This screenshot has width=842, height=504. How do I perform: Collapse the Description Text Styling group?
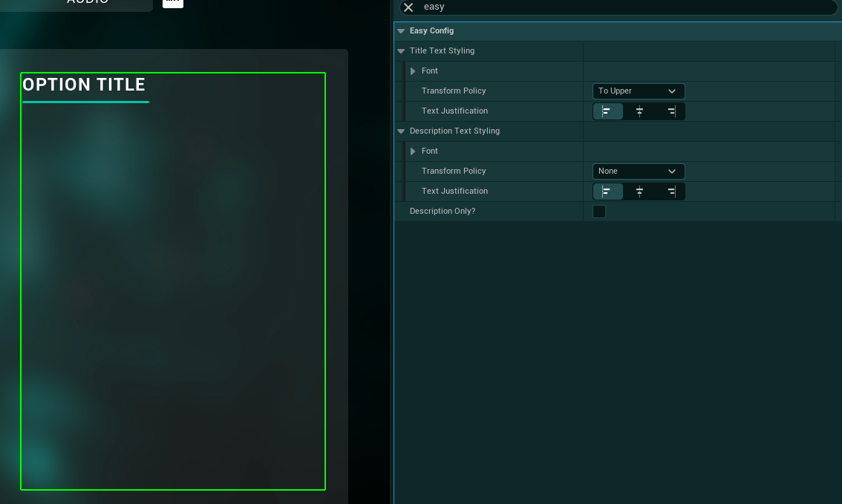point(401,131)
